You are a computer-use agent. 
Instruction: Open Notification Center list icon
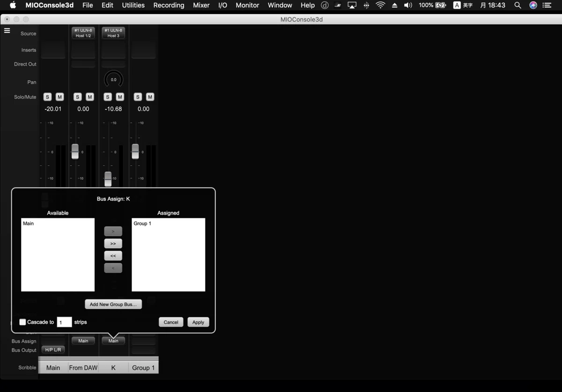pos(547,5)
